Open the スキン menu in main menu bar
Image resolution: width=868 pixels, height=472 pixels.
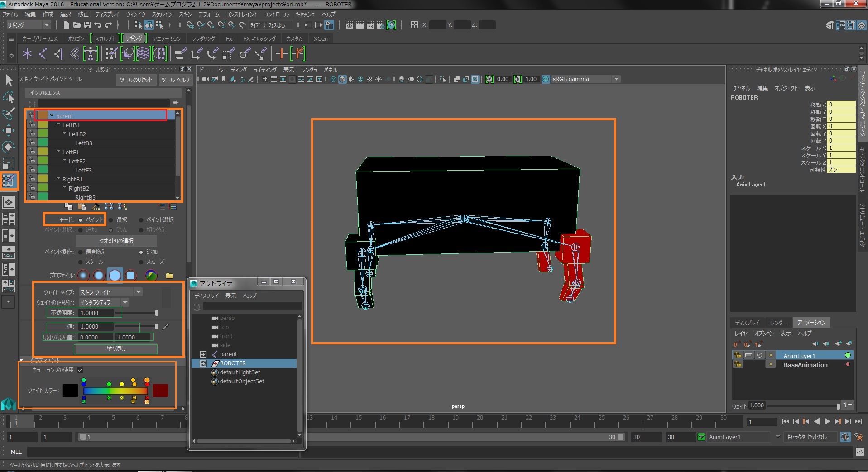(x=186, y=14)
